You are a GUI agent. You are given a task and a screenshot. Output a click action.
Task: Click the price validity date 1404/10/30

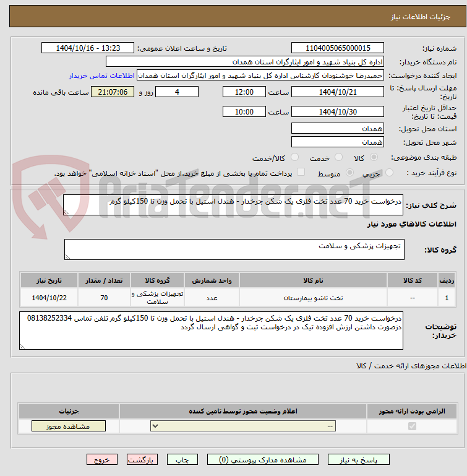(338, 111)
